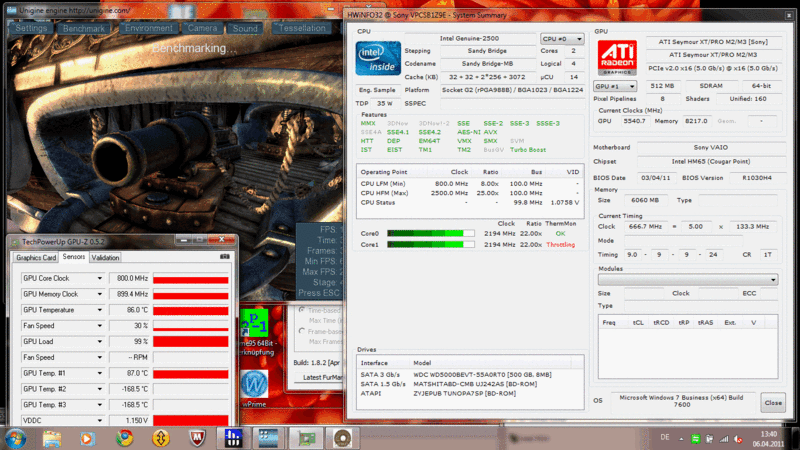Click the Intel Genuine-2500 CPU name field
Image resolution: width=800 pixels, height=450 pixels.
(x=469, y=38)
